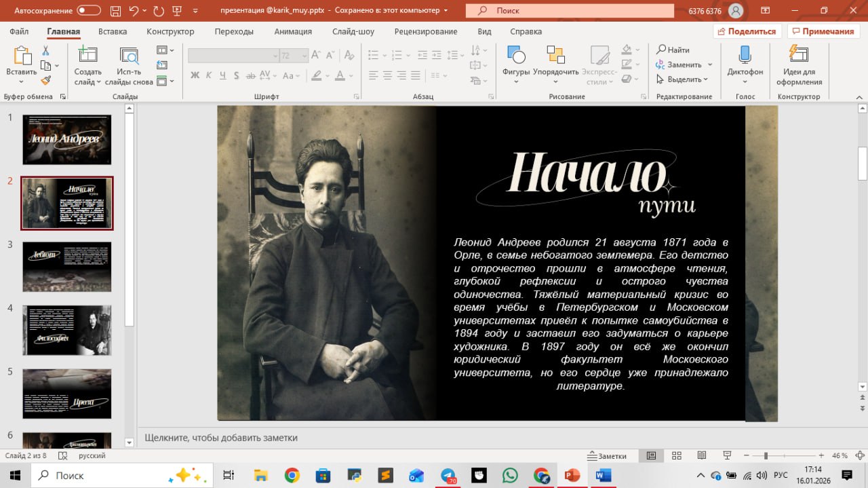The image size is (868, 488).
Task: Click the Reuse slides icon
Action: (129, 56)
